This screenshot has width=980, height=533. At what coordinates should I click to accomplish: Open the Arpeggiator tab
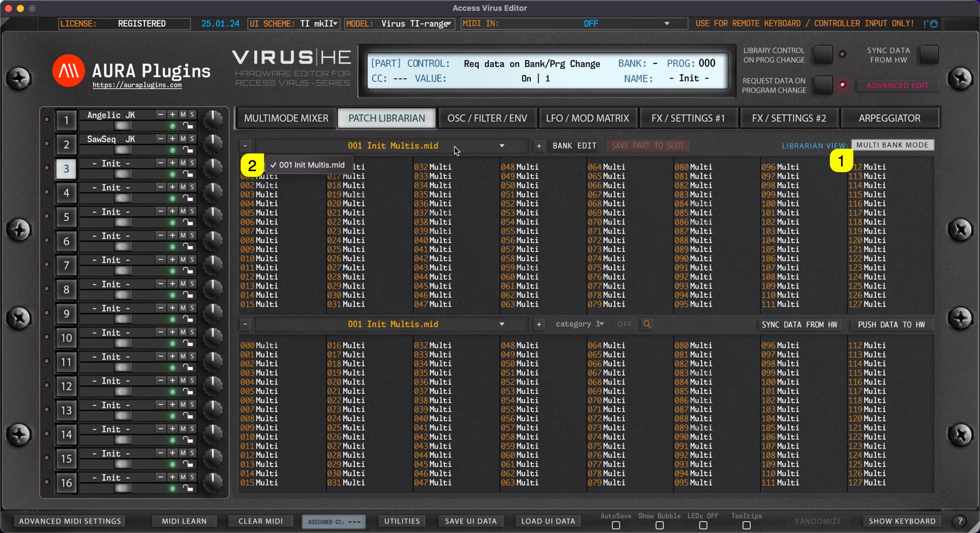(x=889, y=118)
